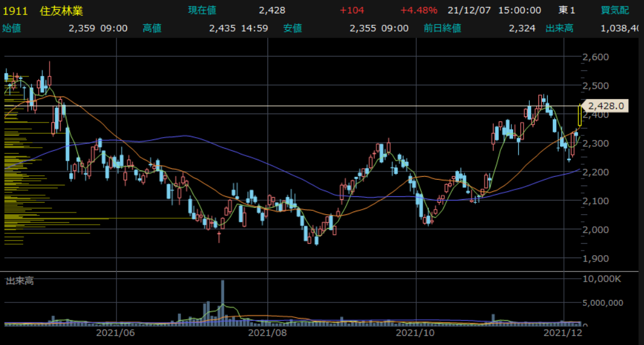Viewport: 644px width, 345px height.
Task: Click the 2,500 price axis label
Action: click(x=596, y=86)
